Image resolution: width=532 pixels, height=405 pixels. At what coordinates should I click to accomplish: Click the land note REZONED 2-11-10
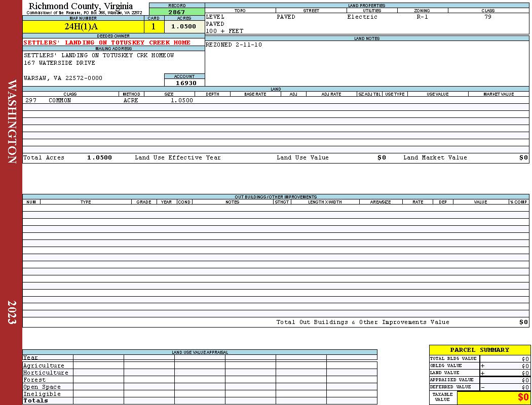click(234, 45)
